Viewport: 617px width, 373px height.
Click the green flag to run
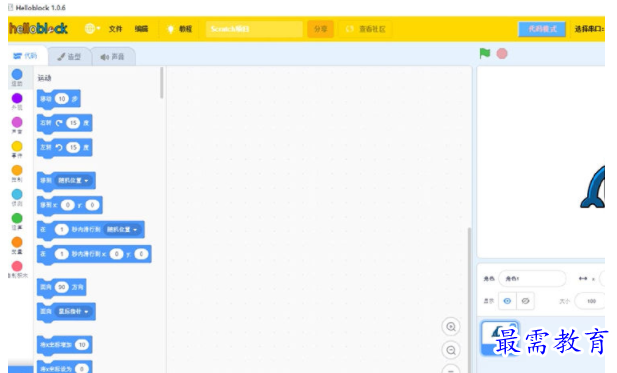click(x=485, y=53)
